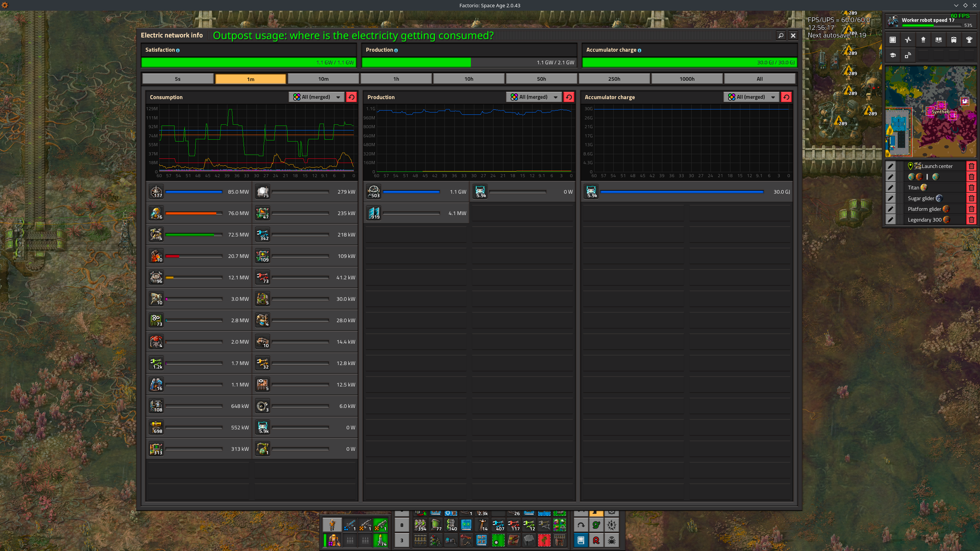Viewport: 980px width, 551px height.
Task: Open the trains overview button
Action: click(954, 40)
